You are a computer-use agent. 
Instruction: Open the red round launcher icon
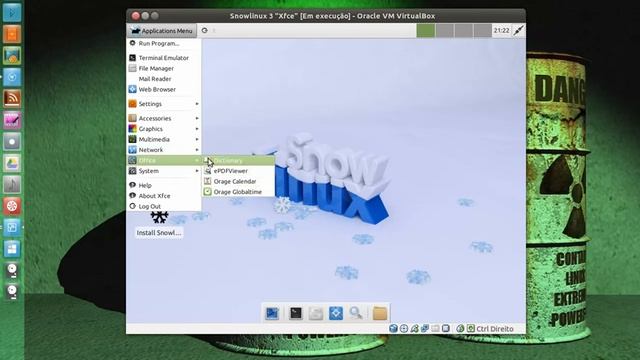(x=12, y=206)
